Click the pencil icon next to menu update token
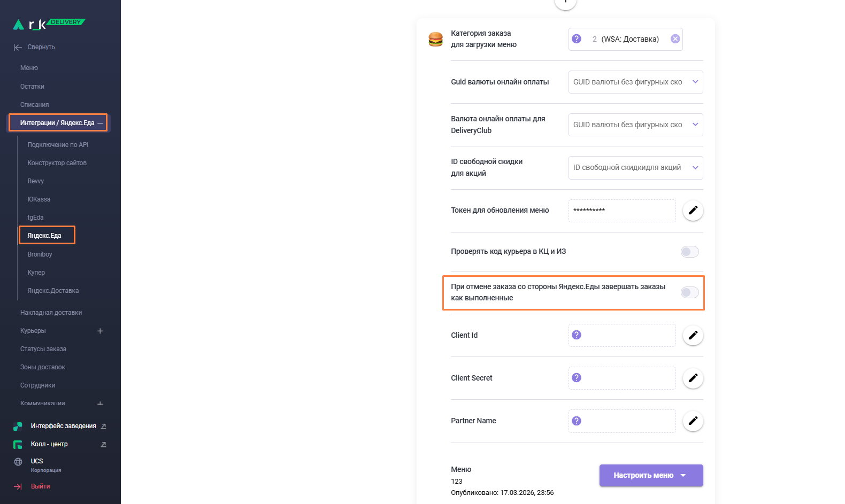This screenshot has width=845, height=504. click(693, 211)
